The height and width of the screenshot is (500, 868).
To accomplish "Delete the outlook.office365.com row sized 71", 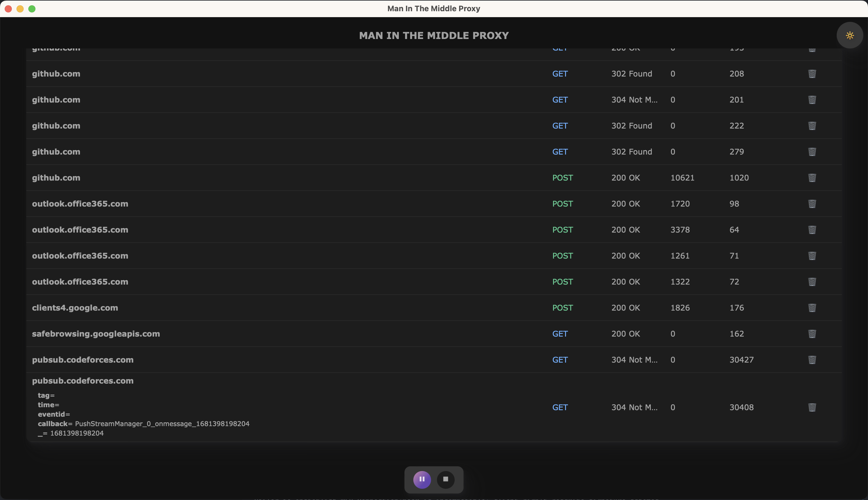I will (x=812, y=256).
